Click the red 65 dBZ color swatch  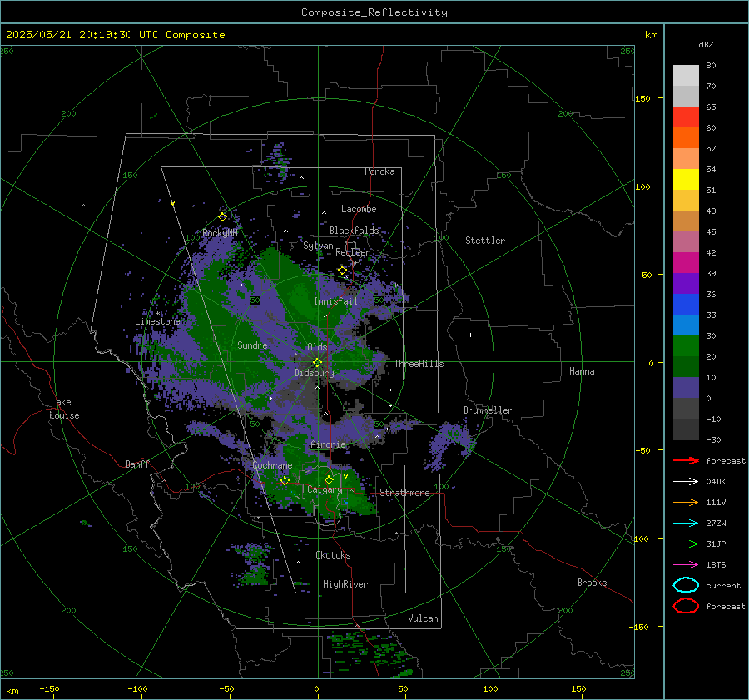686,117
